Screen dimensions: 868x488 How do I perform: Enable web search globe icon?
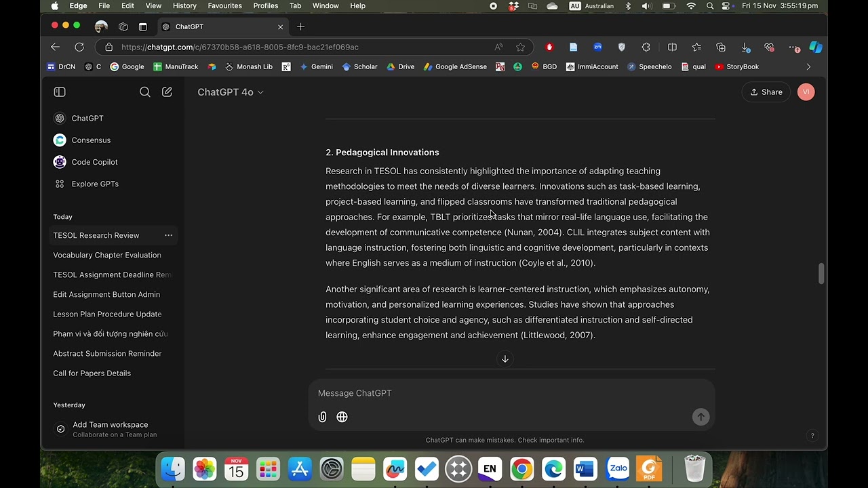(342, 417)
